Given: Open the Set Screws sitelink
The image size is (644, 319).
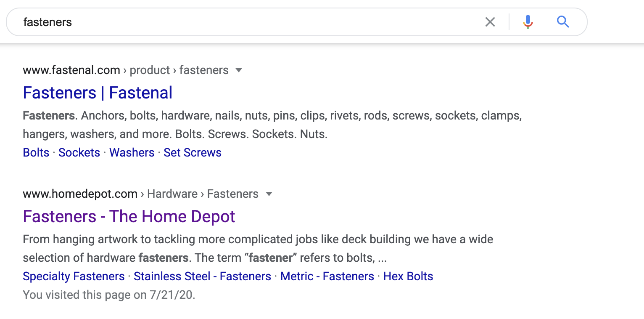Looking at the screenshot, I should click(193, 152).
